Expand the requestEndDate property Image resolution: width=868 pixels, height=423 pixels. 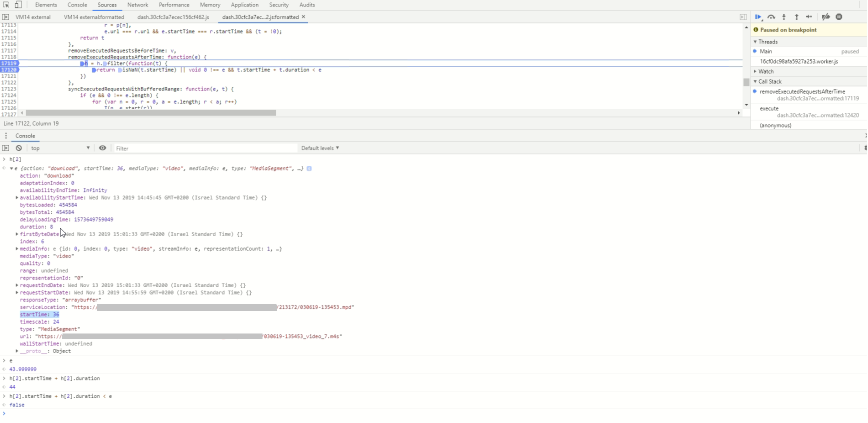tap(17, 285)
